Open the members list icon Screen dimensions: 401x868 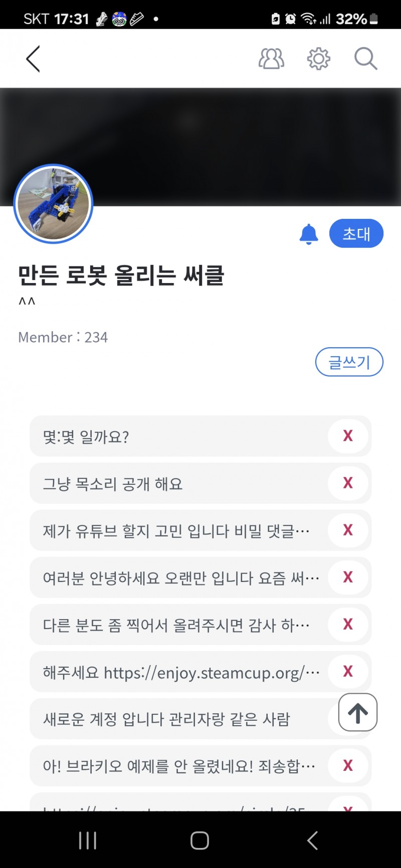(x=271, y=59)
